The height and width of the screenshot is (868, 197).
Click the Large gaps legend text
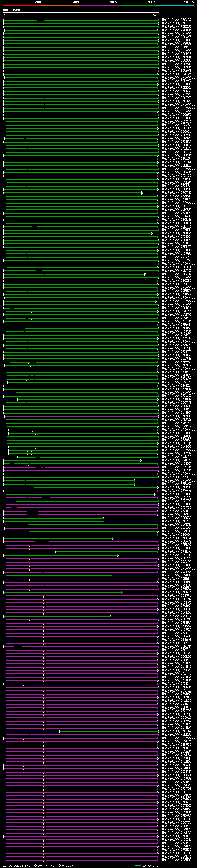coord(38,866)
